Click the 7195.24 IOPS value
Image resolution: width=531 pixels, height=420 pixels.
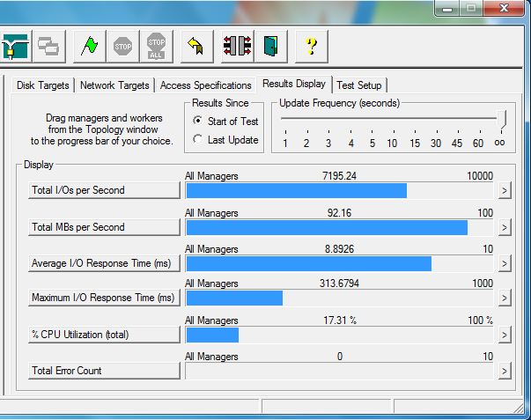coord(339,176)
